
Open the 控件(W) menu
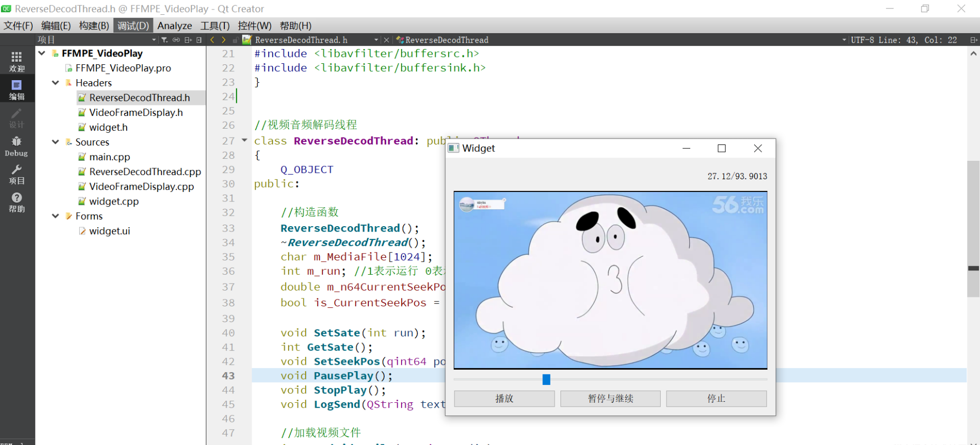[254, 26]
